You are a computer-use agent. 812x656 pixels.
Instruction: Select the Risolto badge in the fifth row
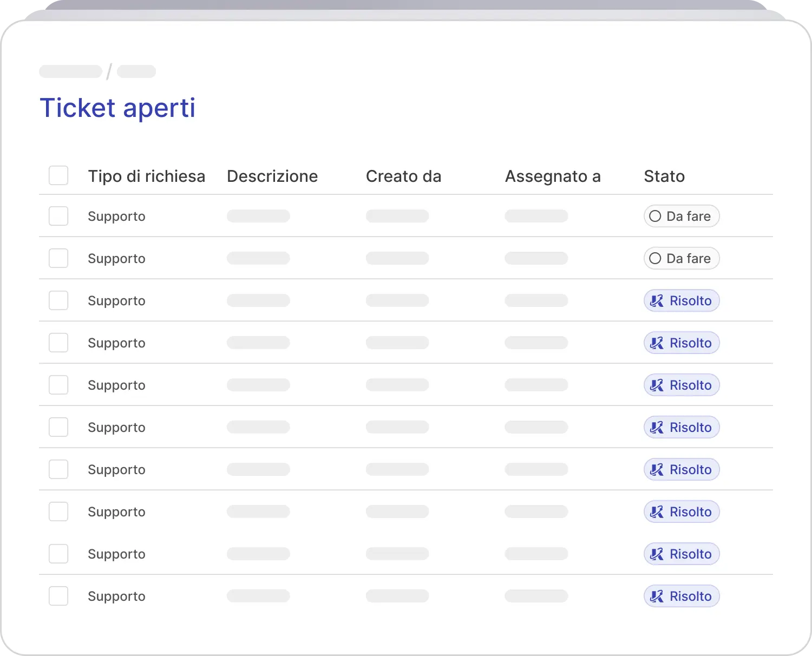tap(682, 385)
